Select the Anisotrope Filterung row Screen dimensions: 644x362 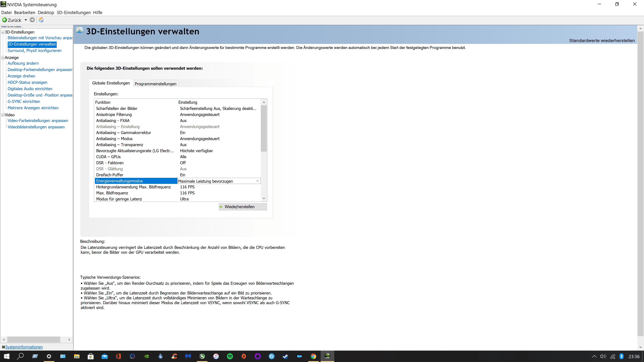177,114
